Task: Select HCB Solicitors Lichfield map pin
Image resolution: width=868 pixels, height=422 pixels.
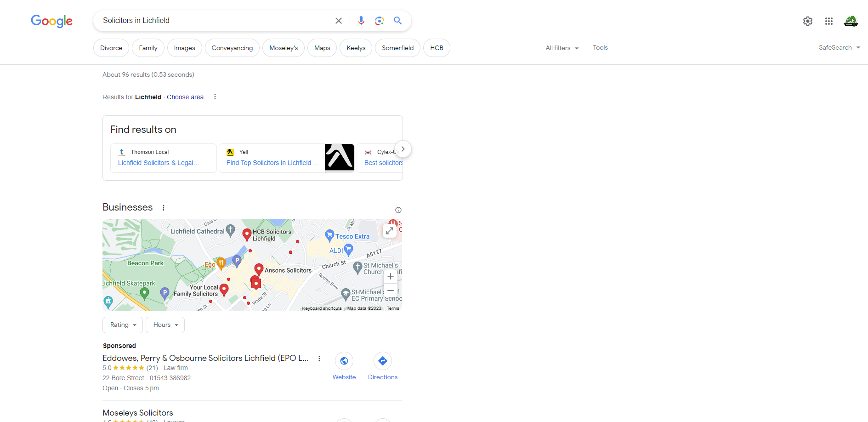Action: (x=247, y=234)
